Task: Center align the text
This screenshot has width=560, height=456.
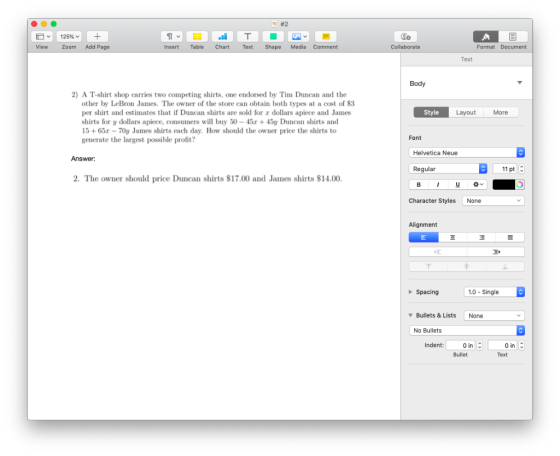Action: pyautogui.click(x=452, y=237)
